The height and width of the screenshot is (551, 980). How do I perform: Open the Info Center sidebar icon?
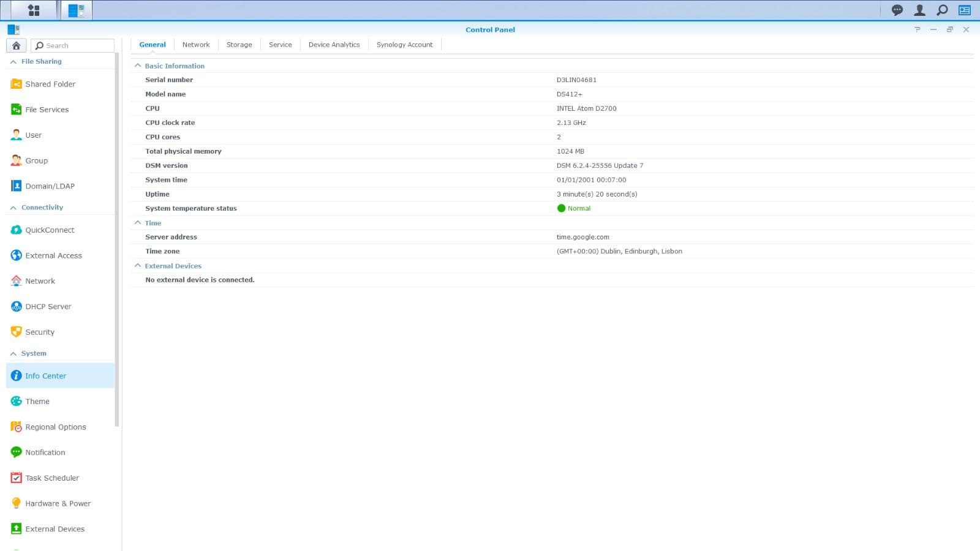click(x=16, y=375)
